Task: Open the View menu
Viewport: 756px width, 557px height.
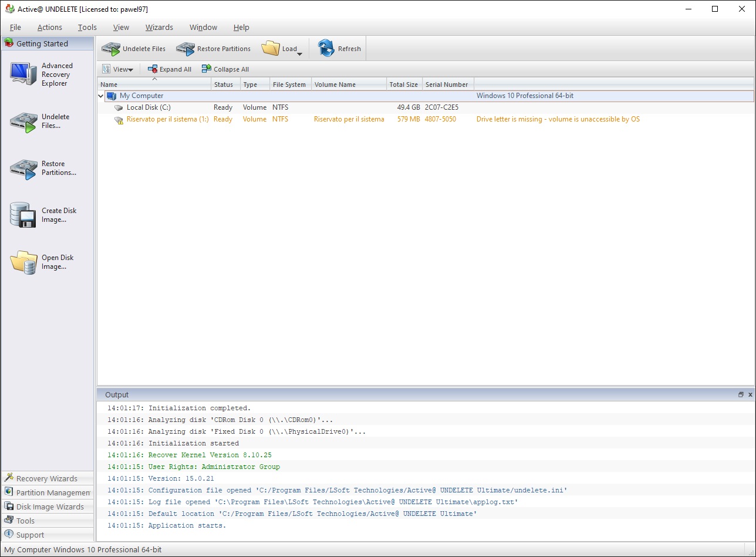Action: click(x=122, y=27)
